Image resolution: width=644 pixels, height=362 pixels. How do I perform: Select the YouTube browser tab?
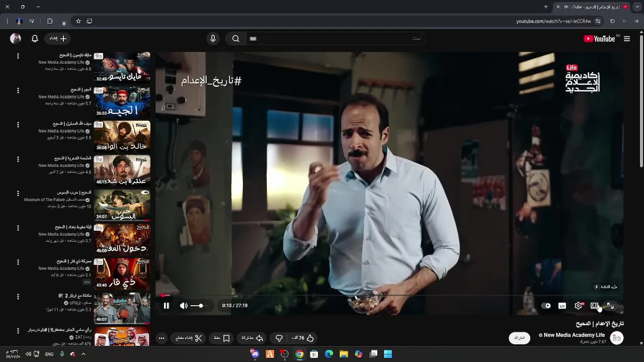pos(592,7)
